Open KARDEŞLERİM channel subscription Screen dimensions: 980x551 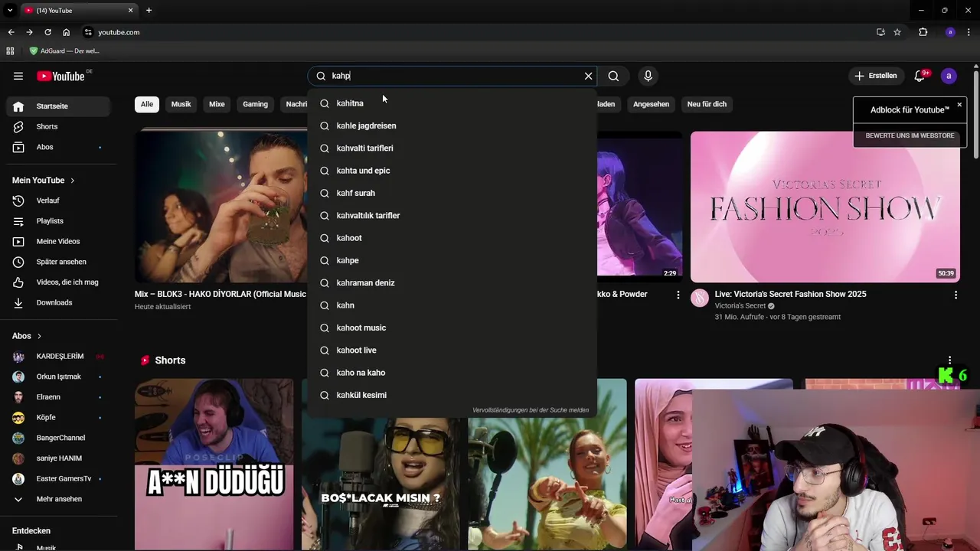coord(58,357)
